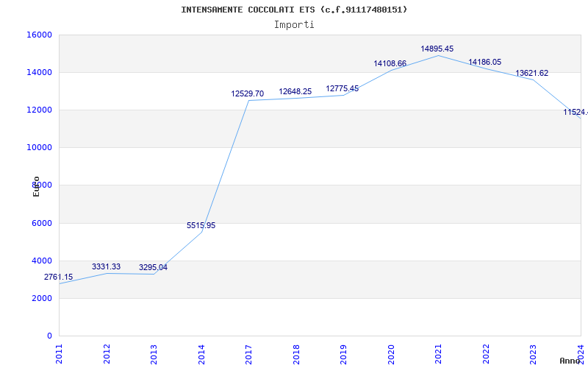The image size is (588, 368).
Task: Select the 14108.66 data label
Action: (390, 63)
